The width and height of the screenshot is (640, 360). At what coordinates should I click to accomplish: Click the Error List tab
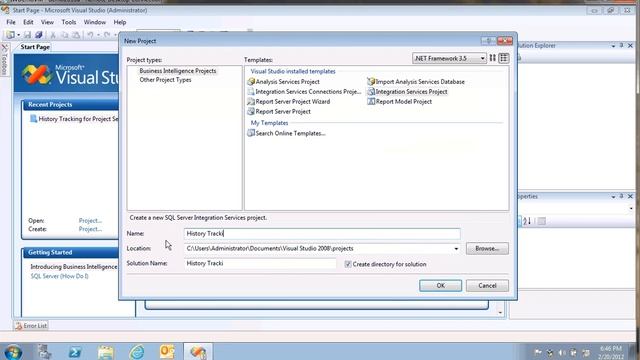(x=31, y=326)
